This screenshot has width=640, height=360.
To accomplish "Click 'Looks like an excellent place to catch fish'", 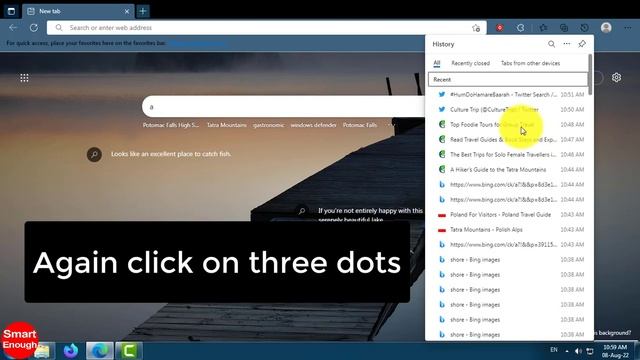I will click(x=171, y=154).
